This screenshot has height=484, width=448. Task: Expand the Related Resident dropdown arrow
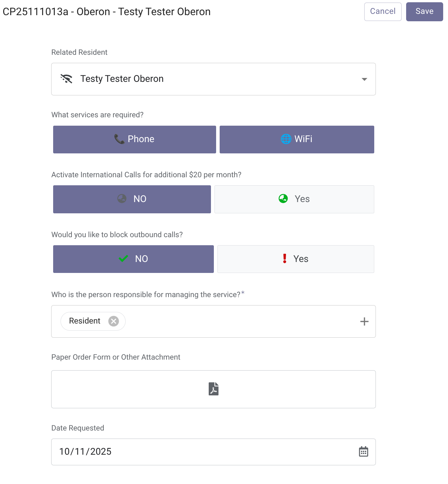click(364, 79)
